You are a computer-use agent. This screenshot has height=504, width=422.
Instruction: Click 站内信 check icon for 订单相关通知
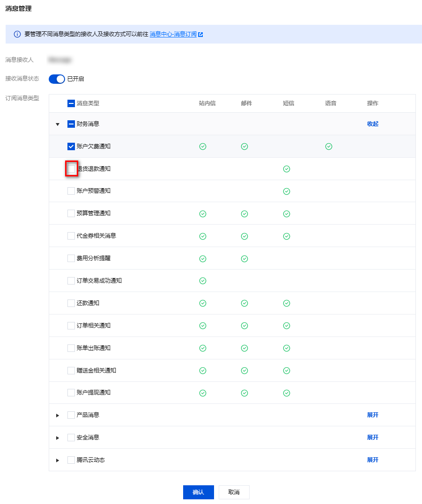[x=203, y=326]
